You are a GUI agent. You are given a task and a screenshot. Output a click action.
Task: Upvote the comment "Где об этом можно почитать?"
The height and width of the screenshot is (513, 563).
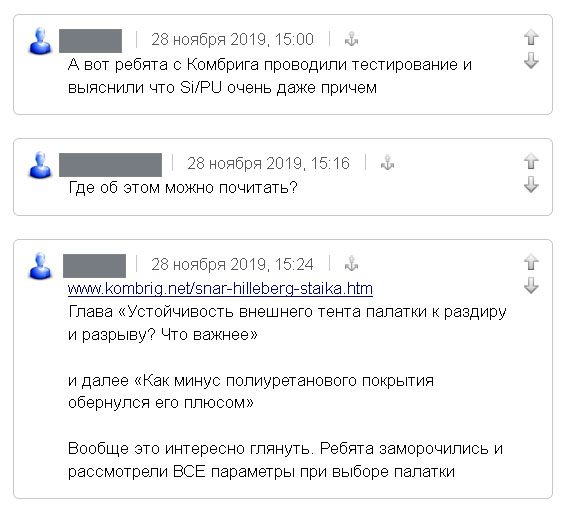(531, 161)
